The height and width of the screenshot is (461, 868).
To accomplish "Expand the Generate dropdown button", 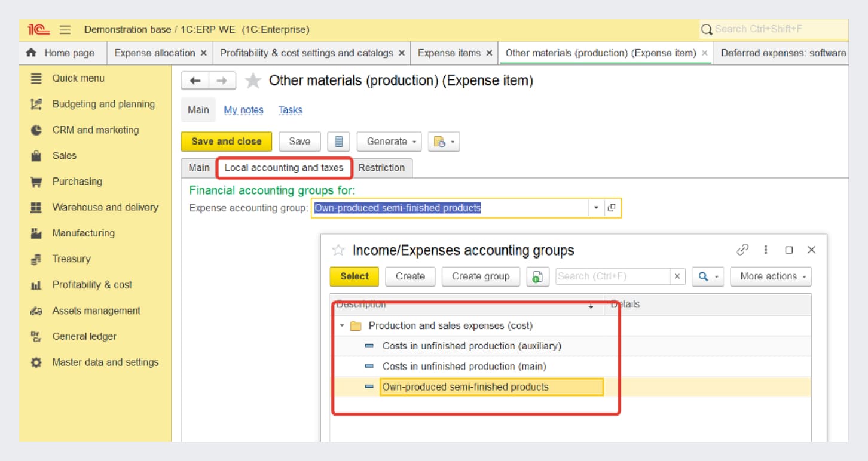I will (389, 142).
